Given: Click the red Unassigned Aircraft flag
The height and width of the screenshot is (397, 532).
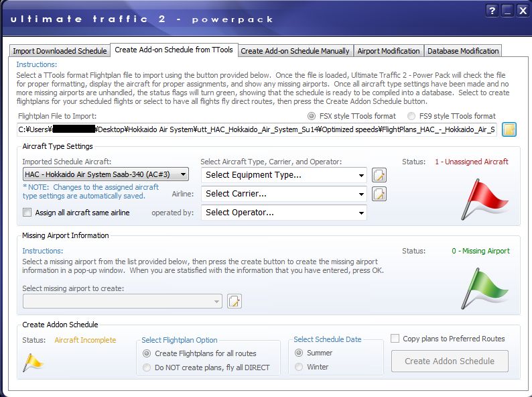Looking at the screenshot, I should [x=484, y=199].
